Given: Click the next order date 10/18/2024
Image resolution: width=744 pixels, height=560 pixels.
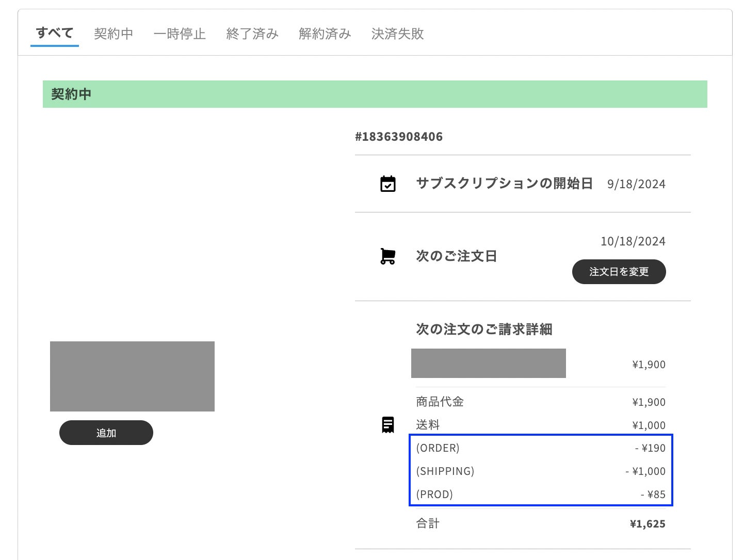Looking at the screenshot, I should (x=633, y=241).
